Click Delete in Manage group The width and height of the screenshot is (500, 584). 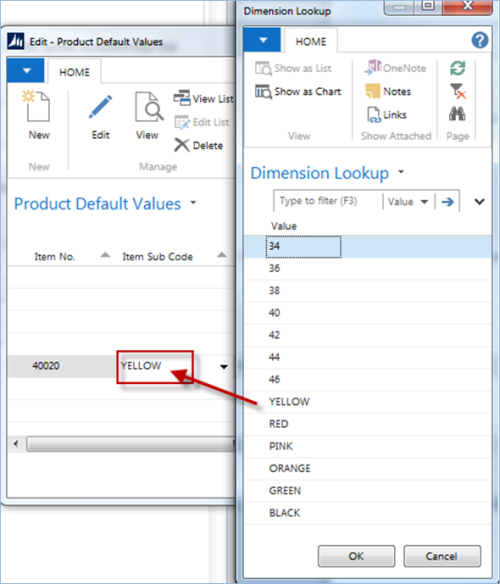click(199, 145)
